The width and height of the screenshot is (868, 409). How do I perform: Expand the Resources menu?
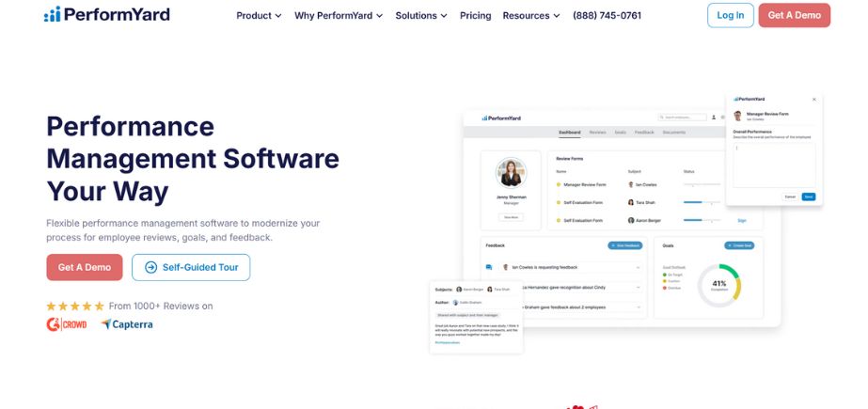point(531,15)
